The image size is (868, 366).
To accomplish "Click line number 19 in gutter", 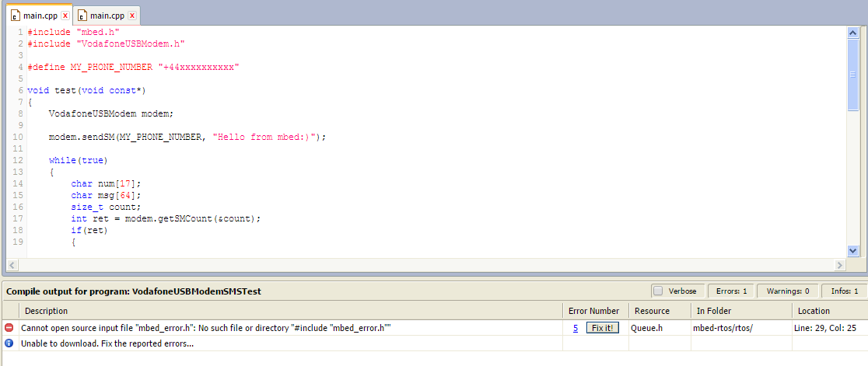I will [17, 242].
